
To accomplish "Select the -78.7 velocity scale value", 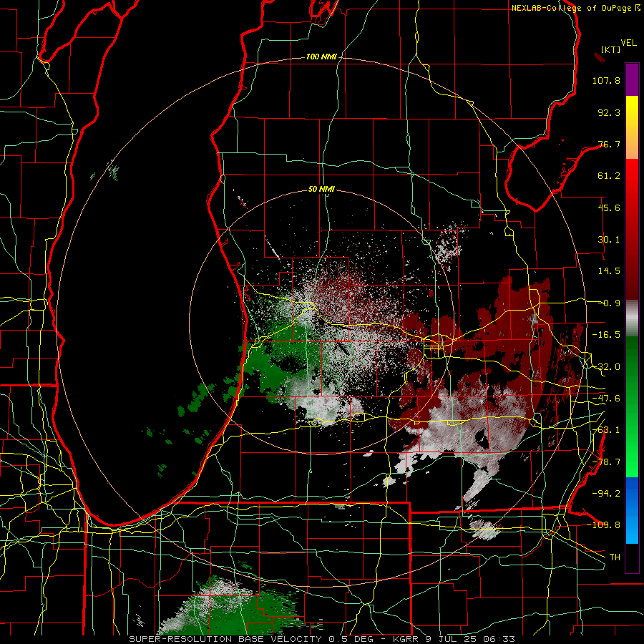I will coord(606,462).
